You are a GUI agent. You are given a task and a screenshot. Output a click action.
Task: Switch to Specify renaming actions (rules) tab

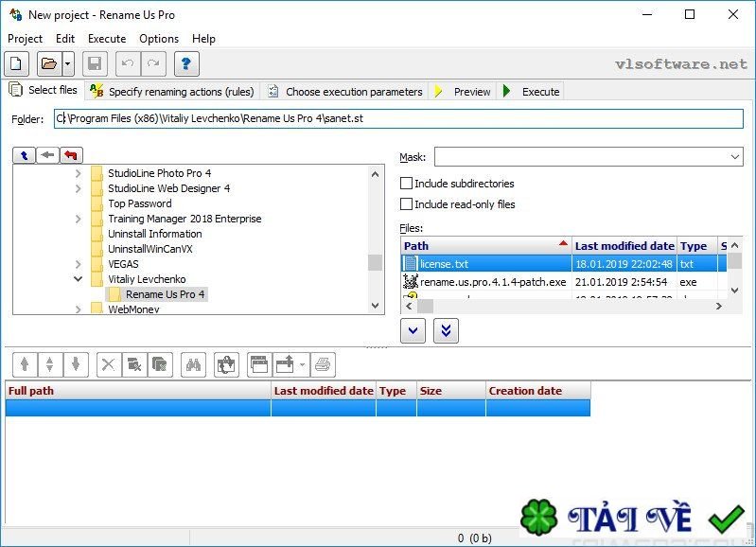pos(172,92)
